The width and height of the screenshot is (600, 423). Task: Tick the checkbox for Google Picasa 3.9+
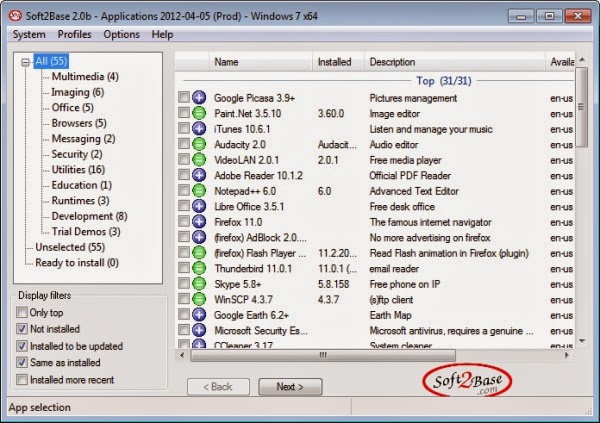184,97
